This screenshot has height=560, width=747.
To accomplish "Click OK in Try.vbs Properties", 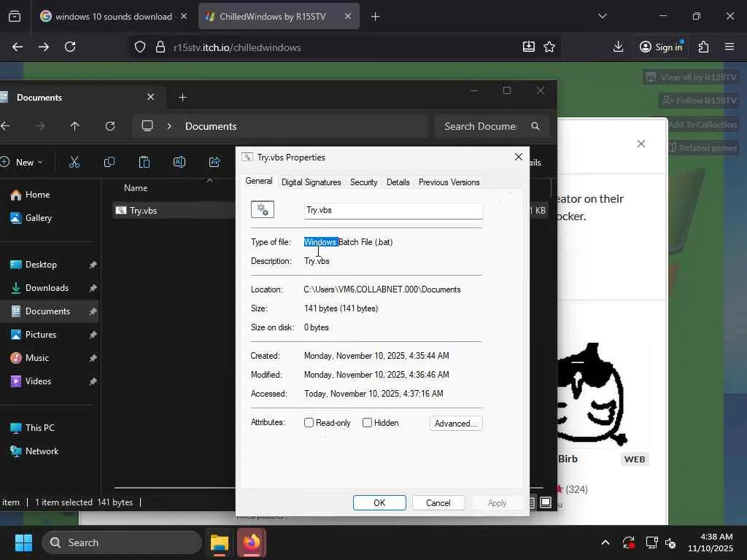I will point(379,503).
